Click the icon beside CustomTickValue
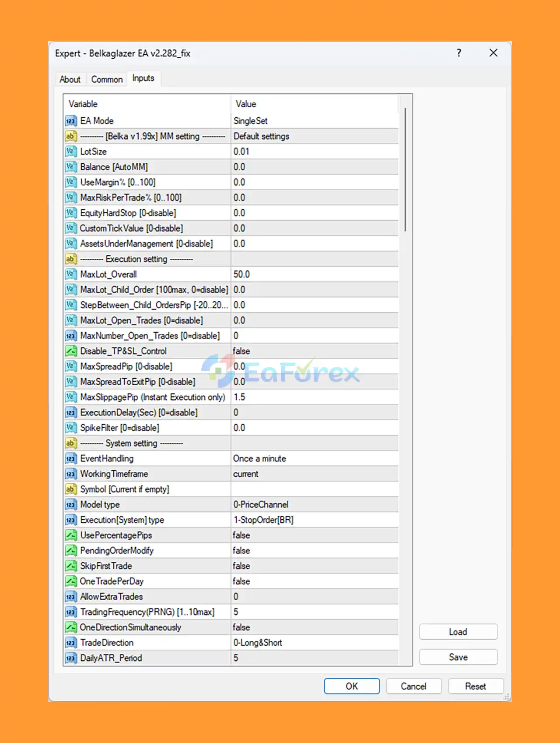Screen dimensions: 560x743 click(x=71, y=228)
